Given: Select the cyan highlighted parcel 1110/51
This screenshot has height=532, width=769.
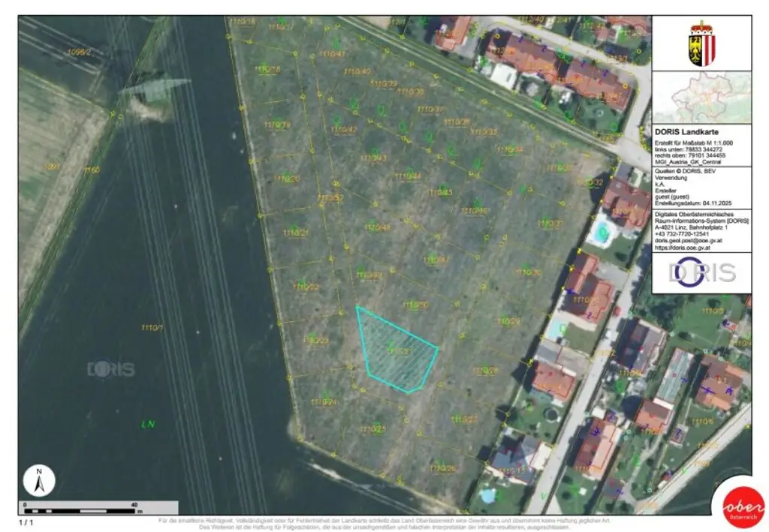Looking at the screenshot, I should 396,349.
